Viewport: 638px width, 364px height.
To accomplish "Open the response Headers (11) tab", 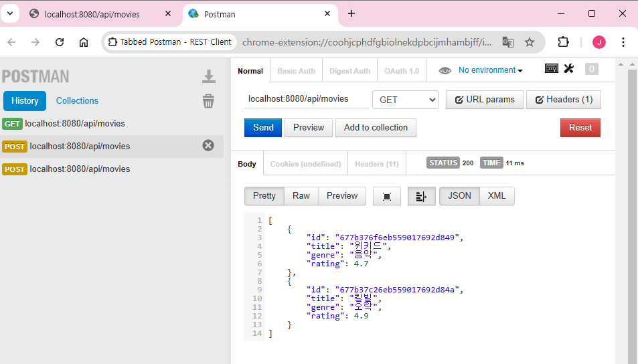I will tap(377, 164).
